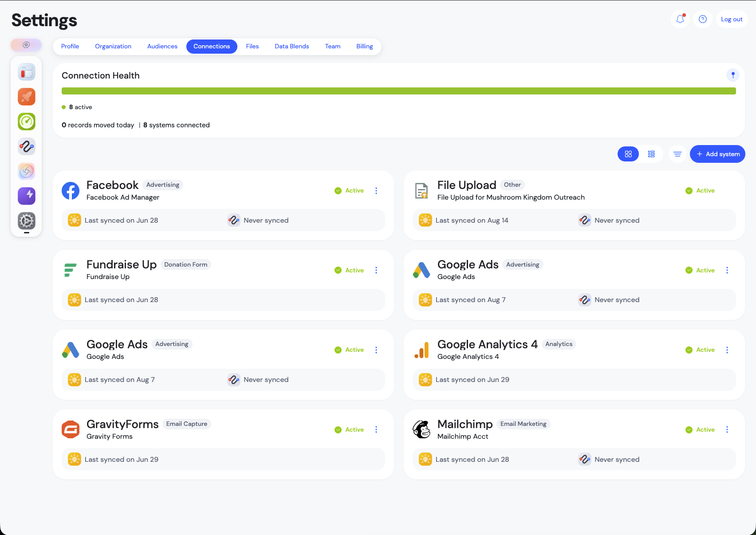Open the notifications bell icon
Screen dimensions: 756x535
[680, 19]
